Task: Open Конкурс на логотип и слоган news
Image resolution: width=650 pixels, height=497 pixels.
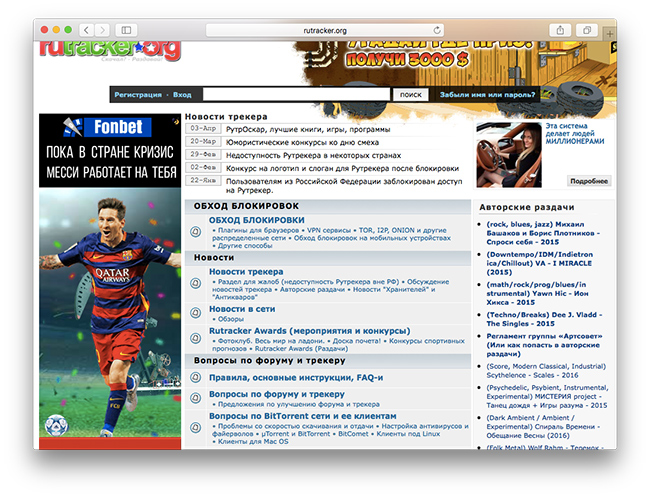Action: coord(342,168)
